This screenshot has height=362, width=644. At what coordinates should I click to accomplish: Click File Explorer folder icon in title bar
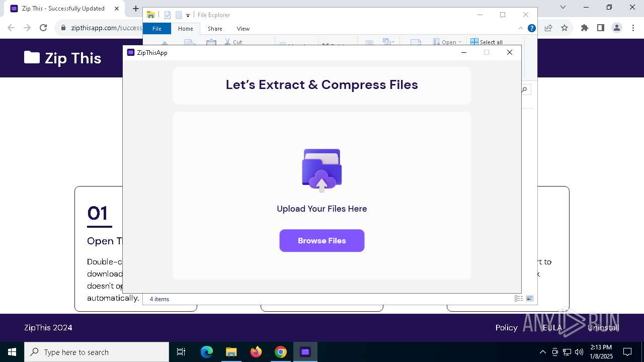click(150, 15)
